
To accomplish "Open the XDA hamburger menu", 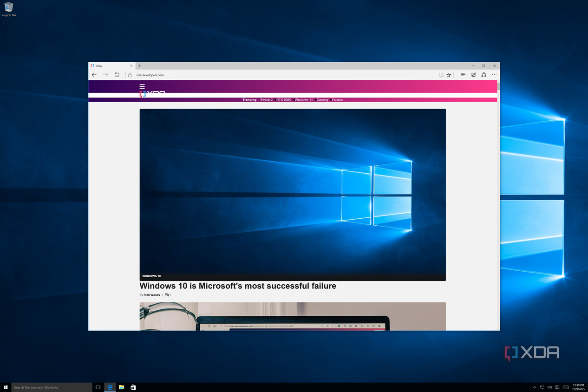I will pyautogui.click(x=142, y=86).
